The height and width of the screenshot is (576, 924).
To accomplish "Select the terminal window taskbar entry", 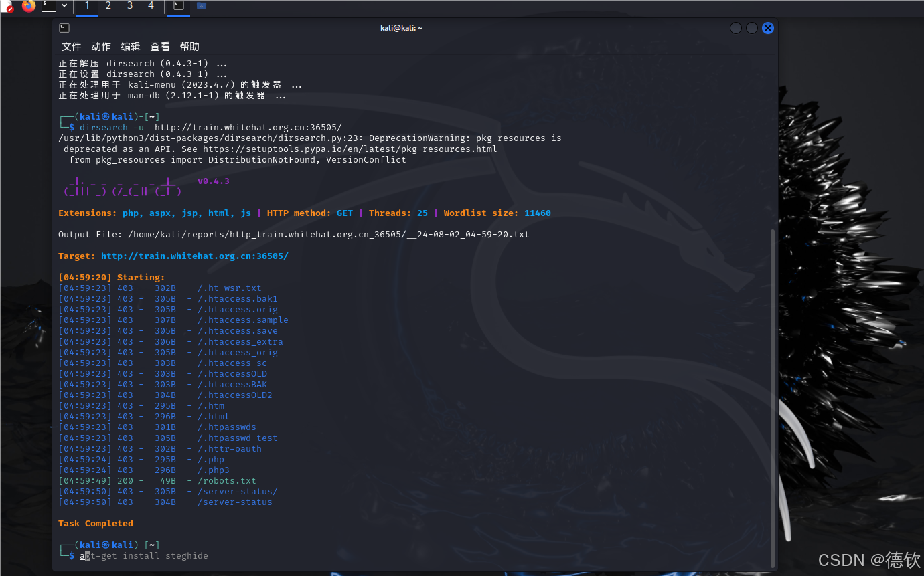I will [179, 6].
